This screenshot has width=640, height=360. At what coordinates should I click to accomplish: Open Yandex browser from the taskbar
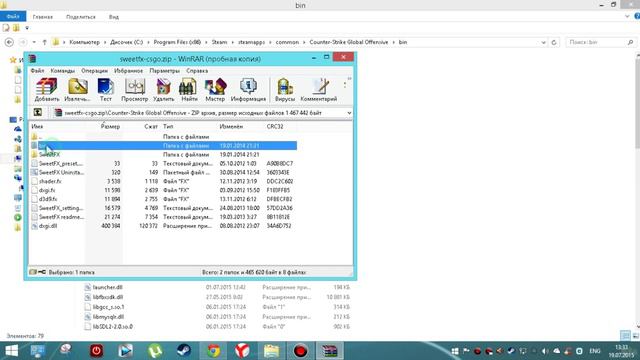[x=242, y=351]
